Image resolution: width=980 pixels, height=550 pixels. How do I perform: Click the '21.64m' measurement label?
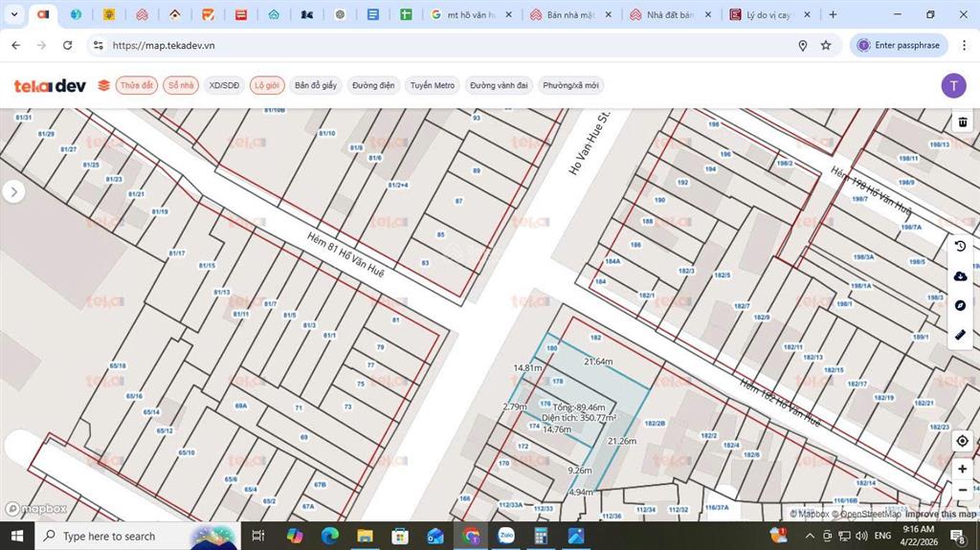coord(598,362)
